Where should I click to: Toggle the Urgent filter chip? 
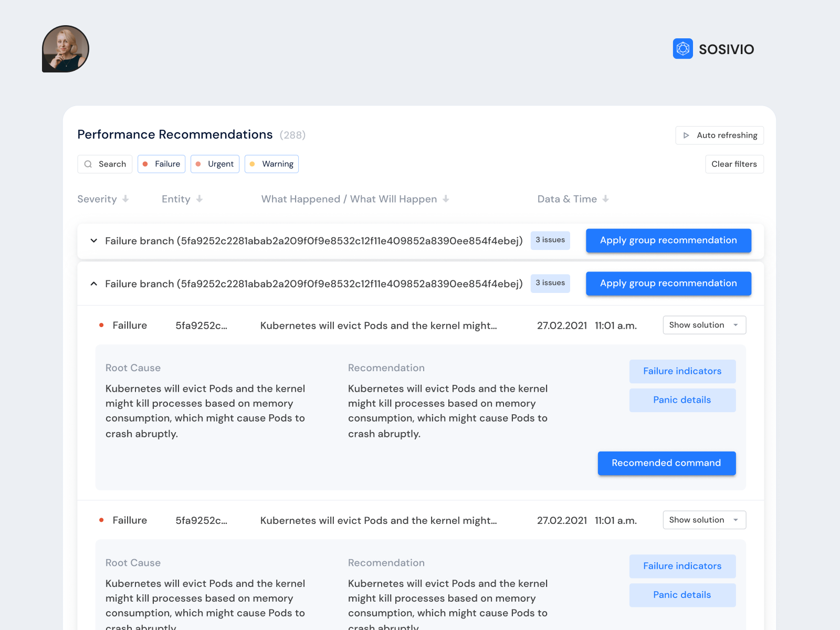click(215, 164)
